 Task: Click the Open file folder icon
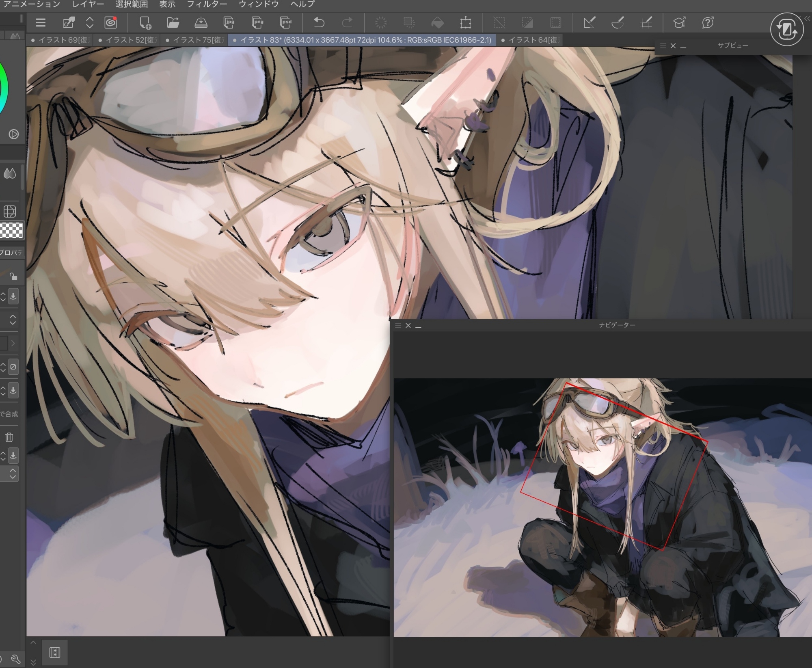point(173,23)
